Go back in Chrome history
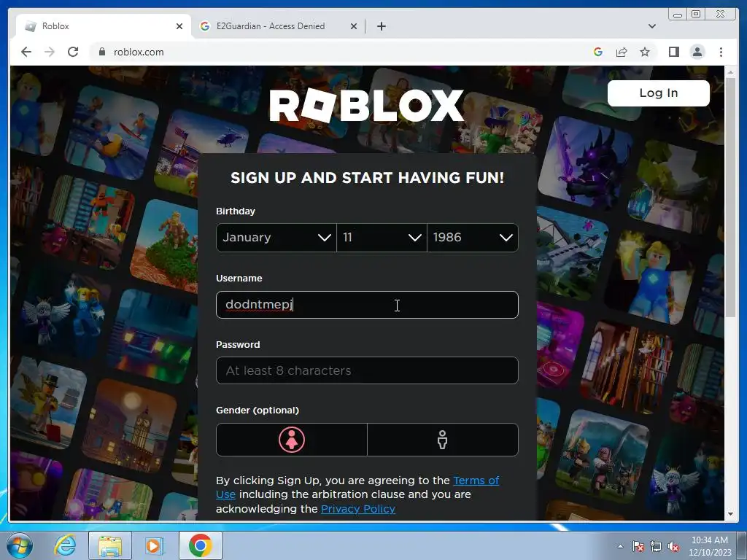The image size is (747, 560). coord(26,52)
